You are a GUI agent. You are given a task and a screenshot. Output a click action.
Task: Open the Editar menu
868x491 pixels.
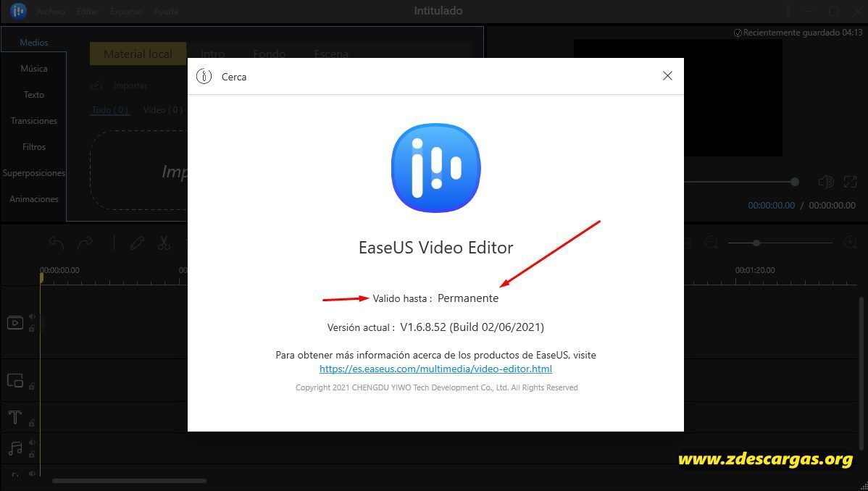click(88, 11)
